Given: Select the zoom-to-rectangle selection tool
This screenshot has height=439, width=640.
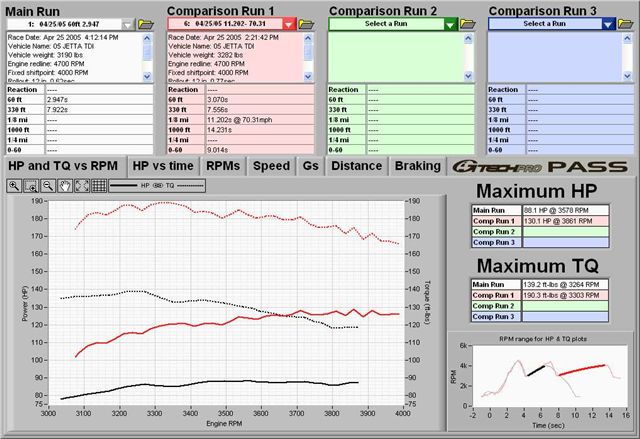Looking at the screenshot, I should (31, 186).
